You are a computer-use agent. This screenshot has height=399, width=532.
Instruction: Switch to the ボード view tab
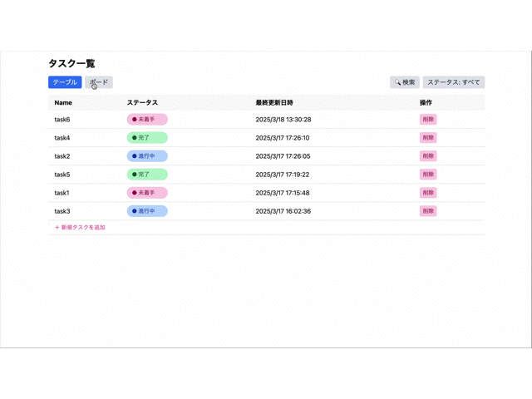pos(99,82)
